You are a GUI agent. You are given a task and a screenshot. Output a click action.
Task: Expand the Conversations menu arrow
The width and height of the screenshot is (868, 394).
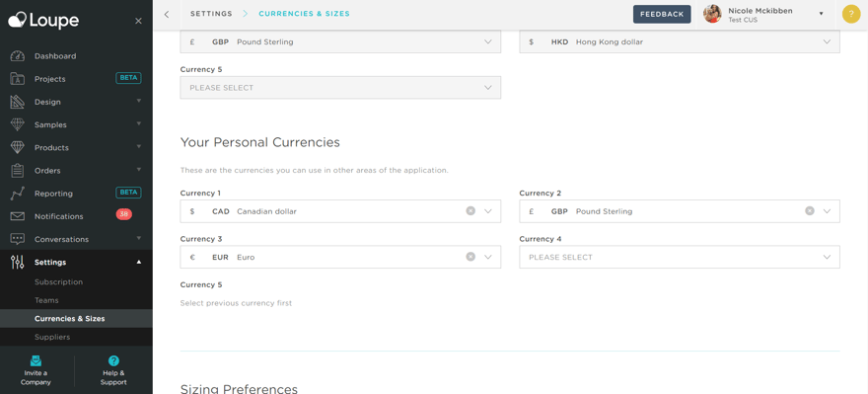(139, 238)
